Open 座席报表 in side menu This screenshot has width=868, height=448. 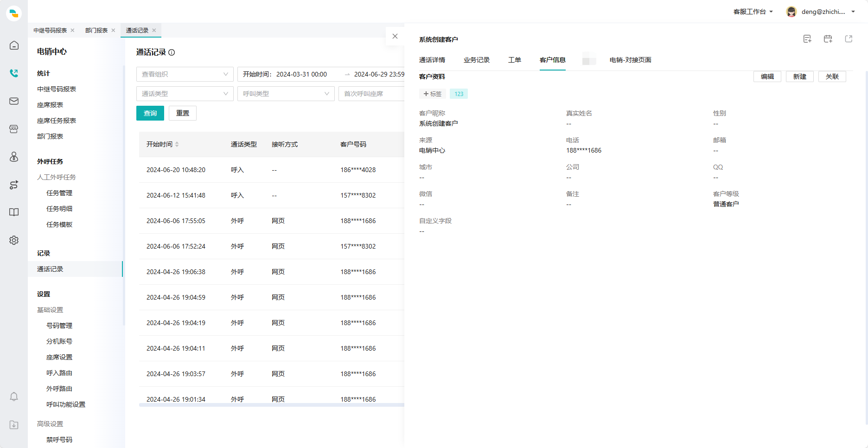(50, 105)
